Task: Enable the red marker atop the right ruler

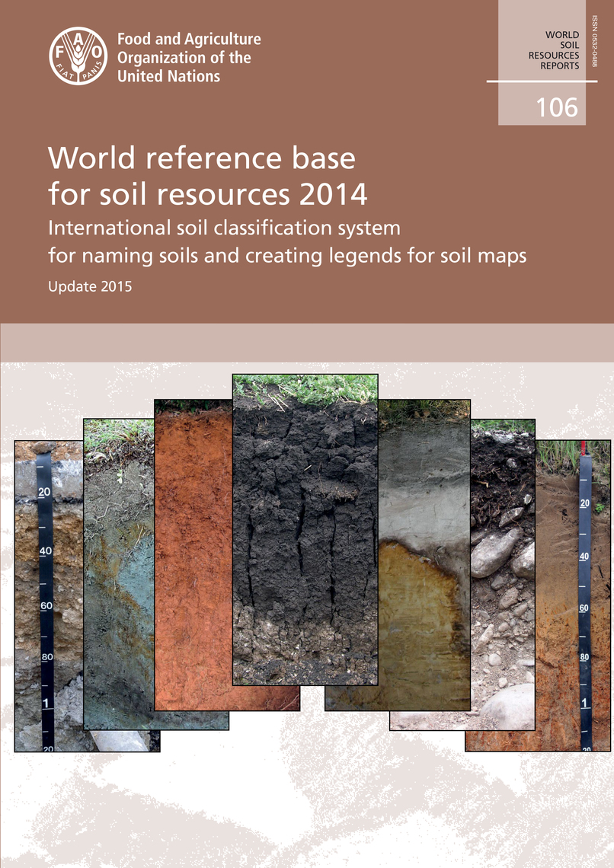Action: pyautogui.click(x=584, y=449)
